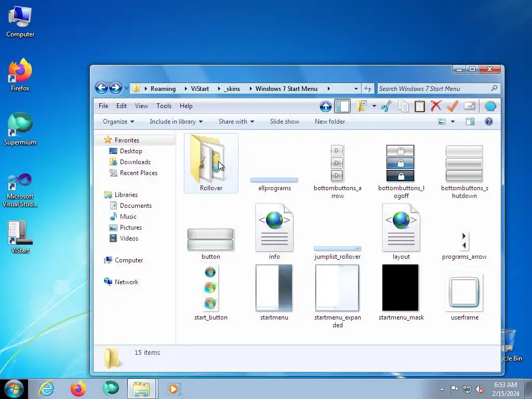
Task: Open the Include in library dropdown
Action: [176, 122]
